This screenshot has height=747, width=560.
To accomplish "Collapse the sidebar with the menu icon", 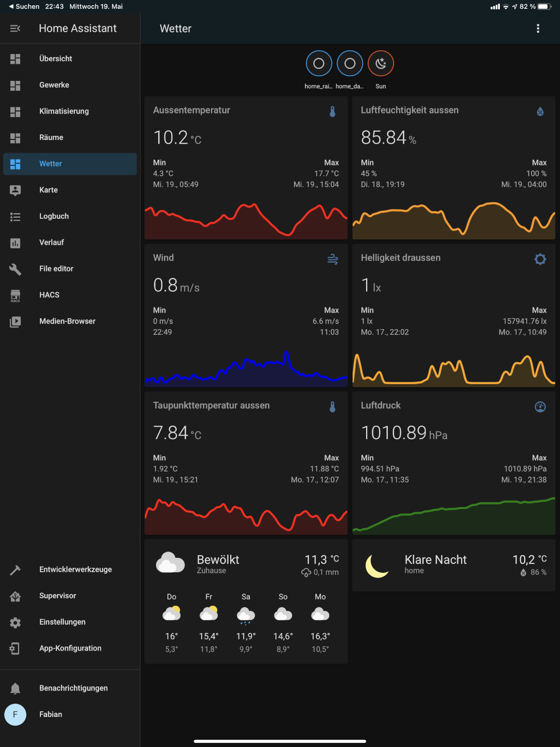I will [x=15, y=29].
